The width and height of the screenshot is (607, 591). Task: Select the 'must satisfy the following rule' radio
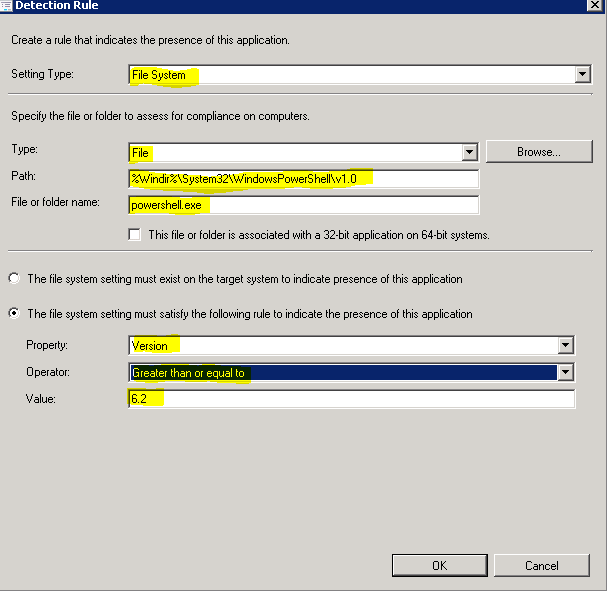14,313
